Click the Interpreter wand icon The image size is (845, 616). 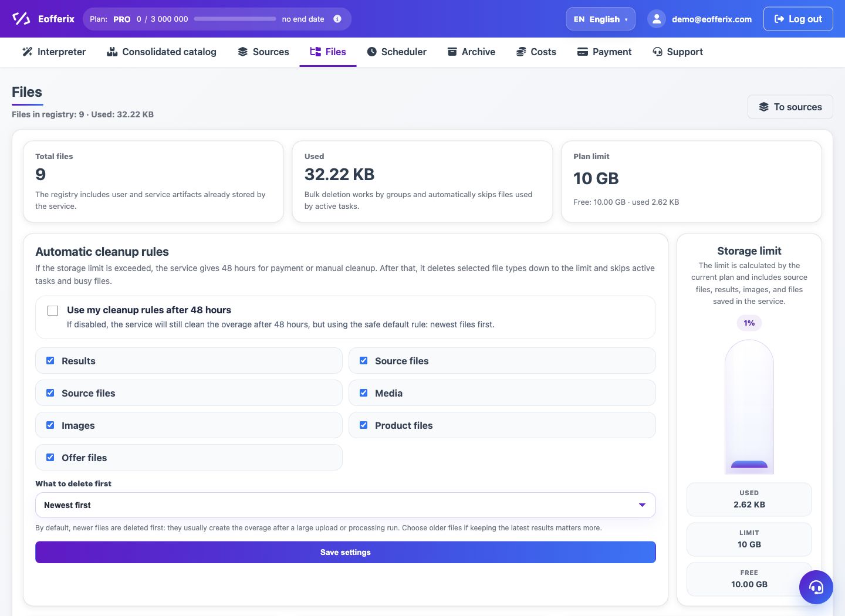27,52
